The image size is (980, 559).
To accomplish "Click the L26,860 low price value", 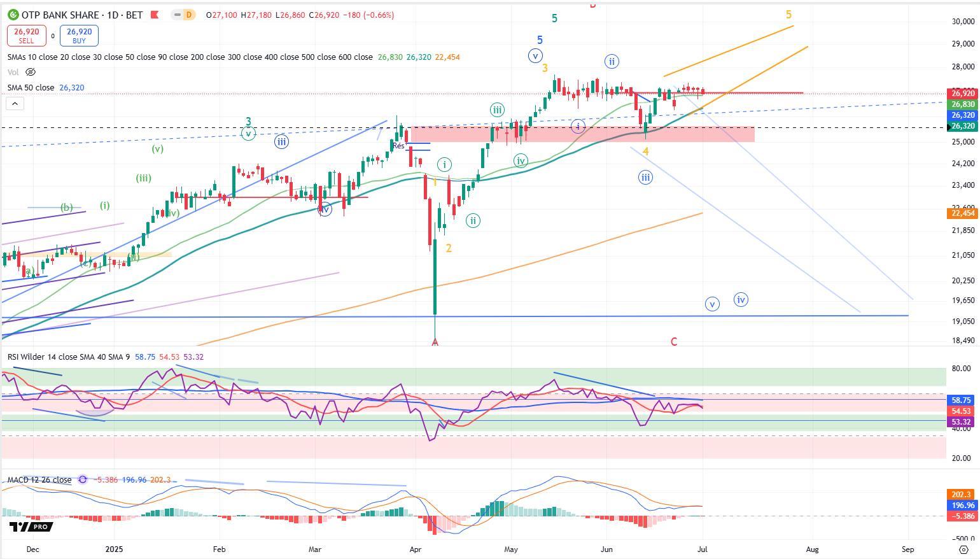I will pos(290,15).
